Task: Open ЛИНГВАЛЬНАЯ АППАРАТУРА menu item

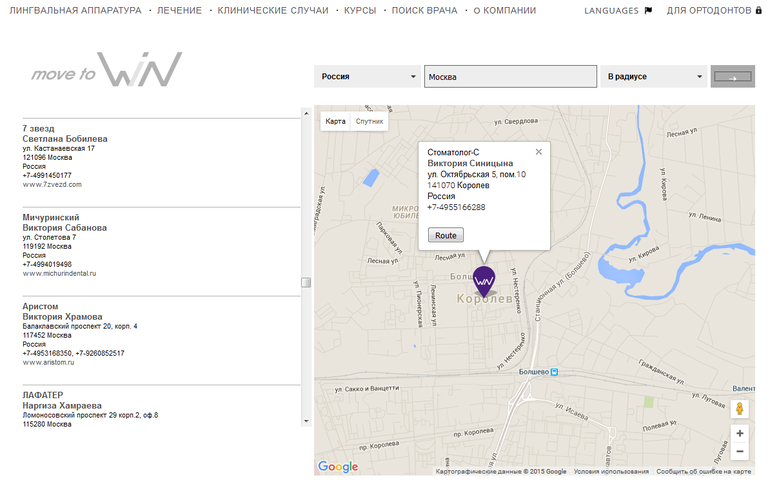Action: click(x=76, y=10)
